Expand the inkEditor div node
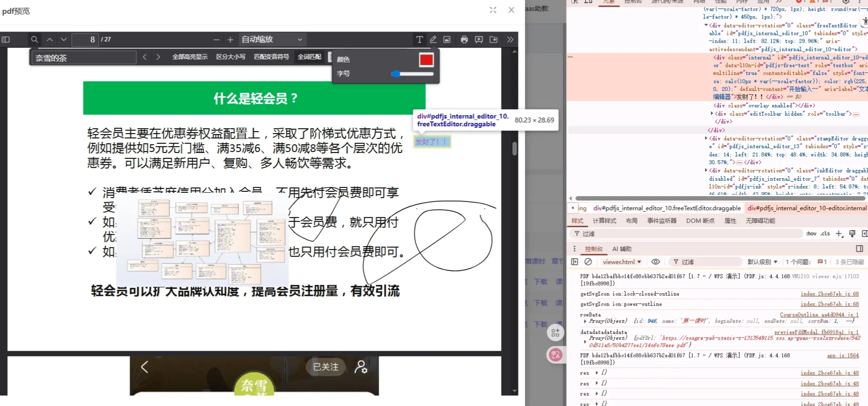 [x=706, y=170]
